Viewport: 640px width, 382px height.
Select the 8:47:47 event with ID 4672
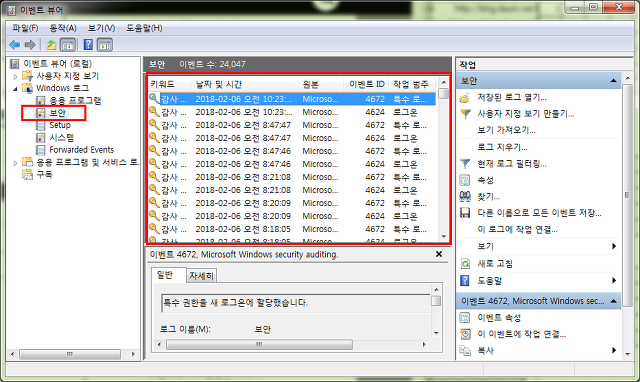292,125
